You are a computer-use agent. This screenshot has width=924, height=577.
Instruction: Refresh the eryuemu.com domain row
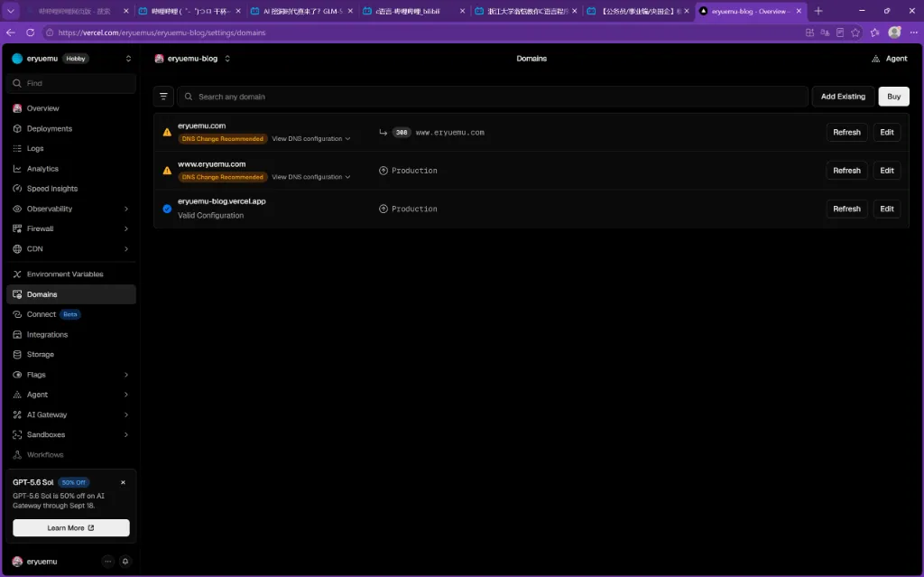pos(846,132)
